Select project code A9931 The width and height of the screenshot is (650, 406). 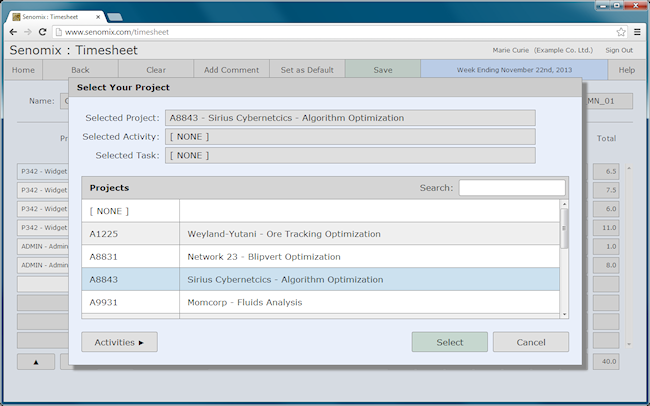point(104,302)
